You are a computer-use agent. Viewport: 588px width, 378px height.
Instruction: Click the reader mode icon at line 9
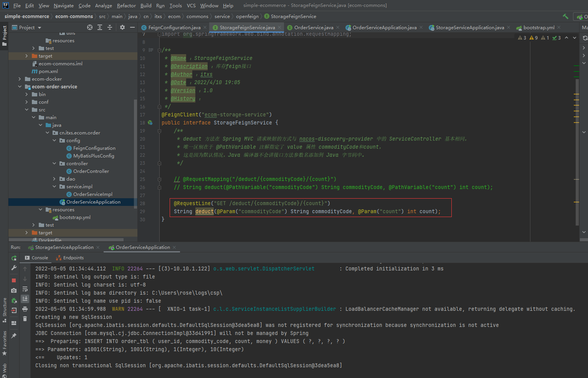tap(151, 50)
